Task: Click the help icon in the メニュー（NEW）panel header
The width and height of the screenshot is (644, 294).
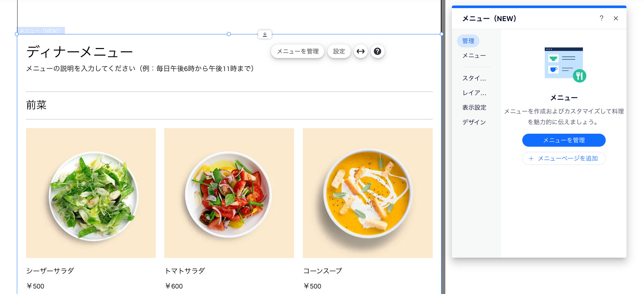Action: click(601, 18)
